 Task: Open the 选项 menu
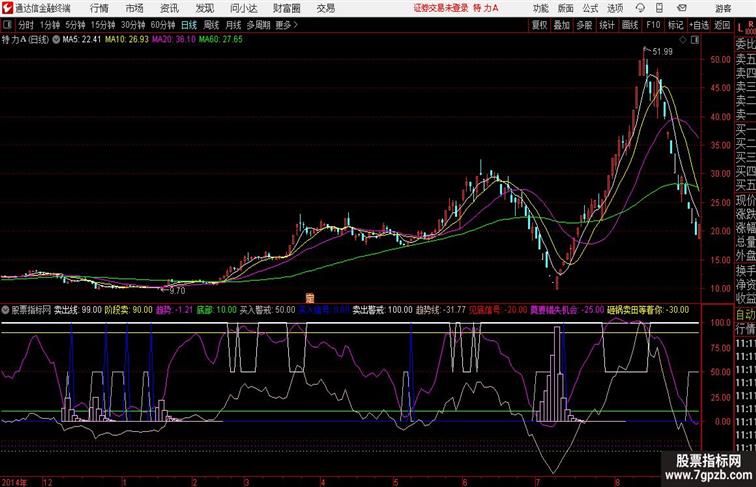tap(615, 8)
